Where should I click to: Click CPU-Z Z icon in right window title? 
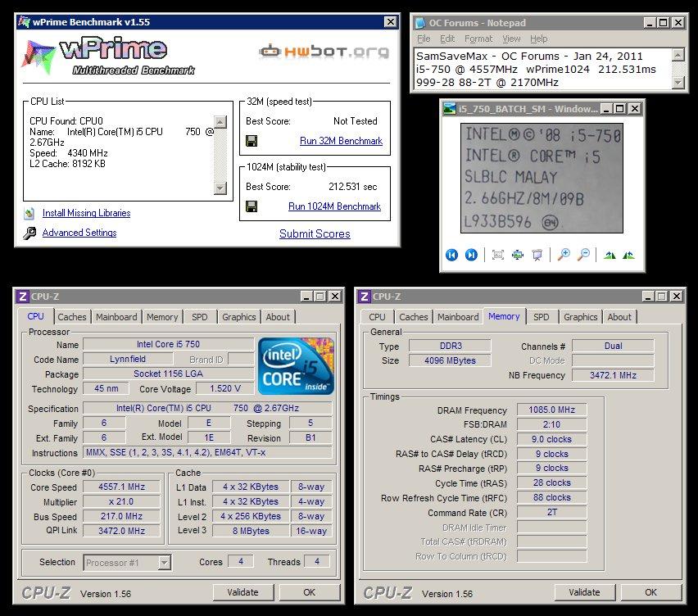[365, 297]
